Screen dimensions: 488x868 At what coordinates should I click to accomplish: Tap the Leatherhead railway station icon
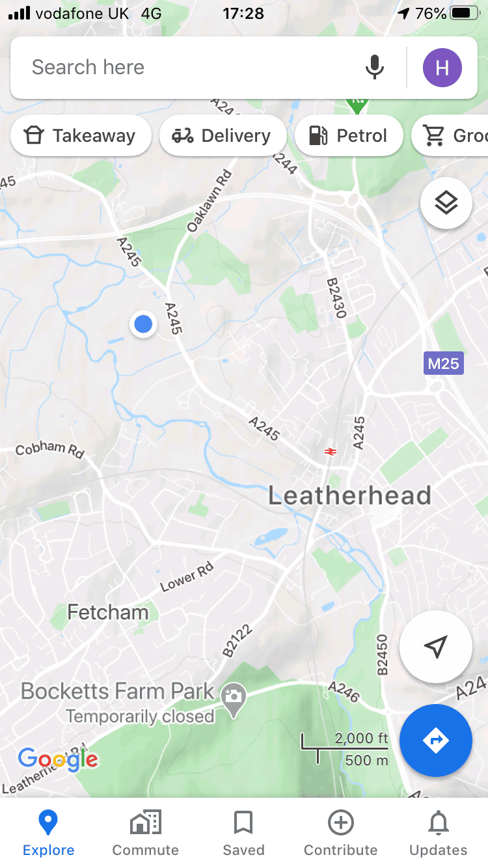(331, 452)
